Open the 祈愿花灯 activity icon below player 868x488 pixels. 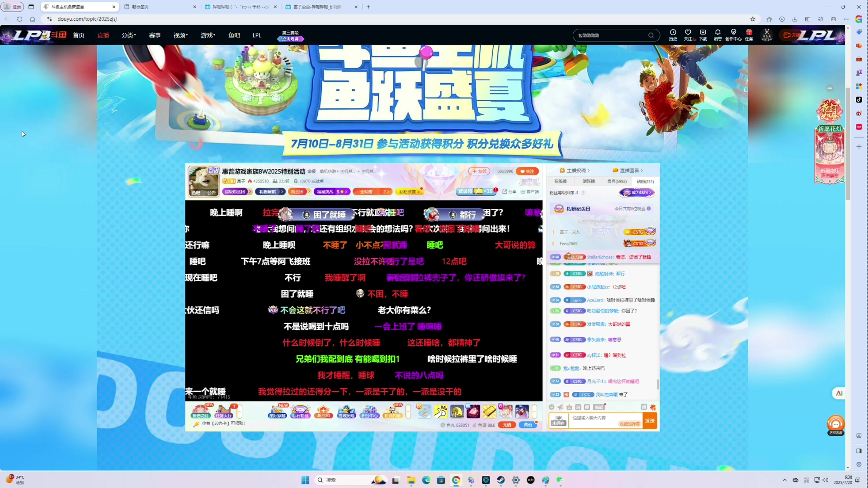pyautogui.click(x=201, y=411)
